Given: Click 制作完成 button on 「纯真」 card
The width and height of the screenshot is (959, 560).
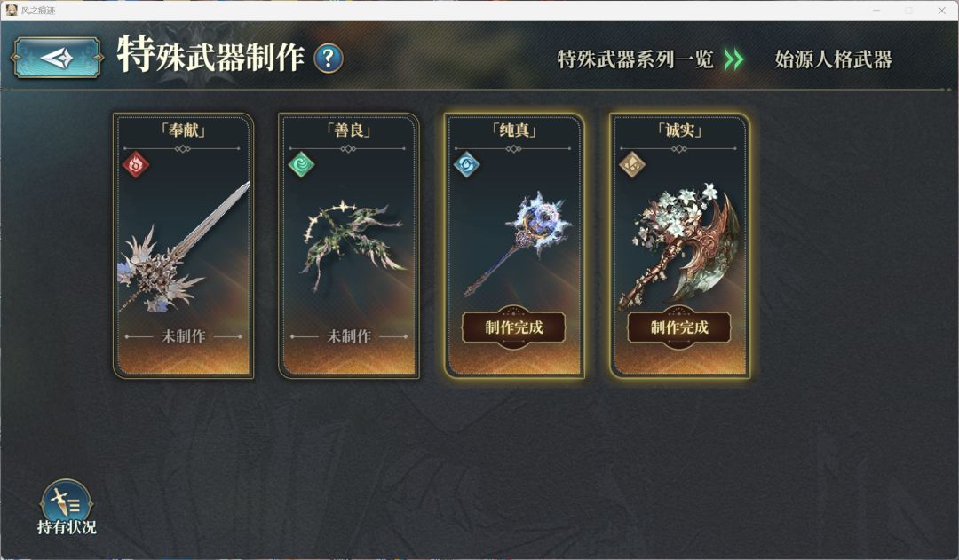Looking at the screenshot, I should [514, 327].
